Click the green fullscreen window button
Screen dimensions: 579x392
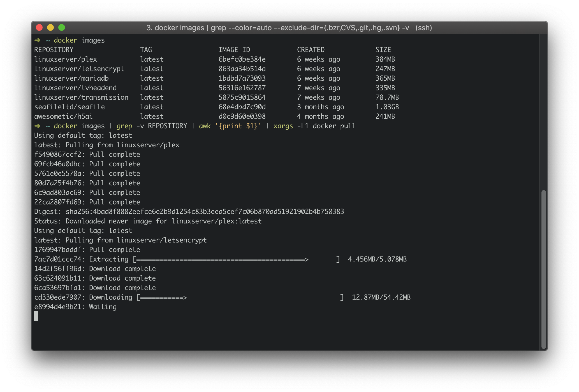click(62, 27)
